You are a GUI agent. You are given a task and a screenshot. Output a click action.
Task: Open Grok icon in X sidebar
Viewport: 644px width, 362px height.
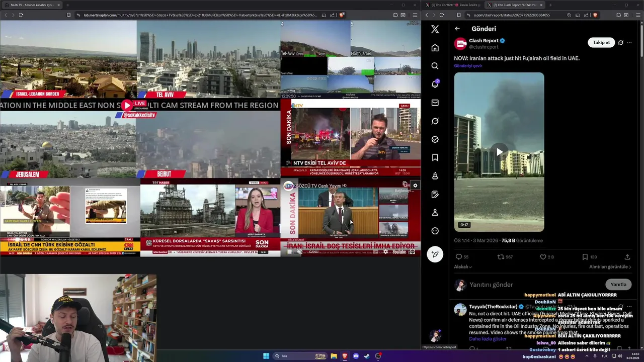(x=435, y=121)
